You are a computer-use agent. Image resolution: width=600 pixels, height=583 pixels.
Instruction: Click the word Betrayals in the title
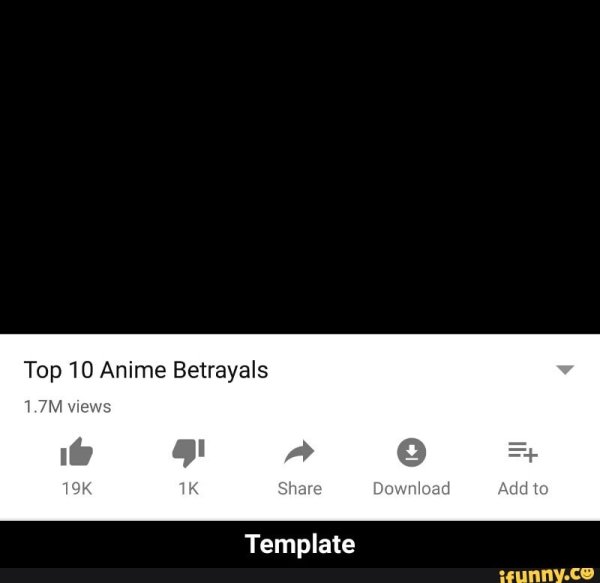tap(220, 370)
